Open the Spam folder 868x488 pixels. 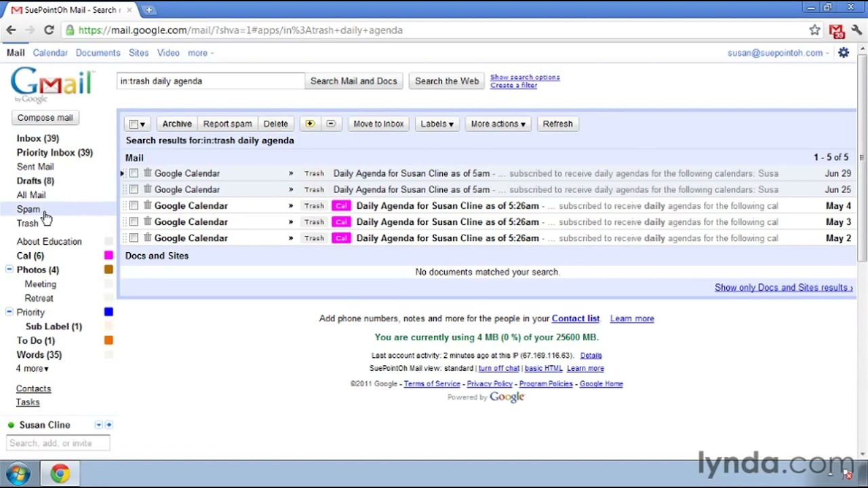pyautogui.click(x=28, y=209)
